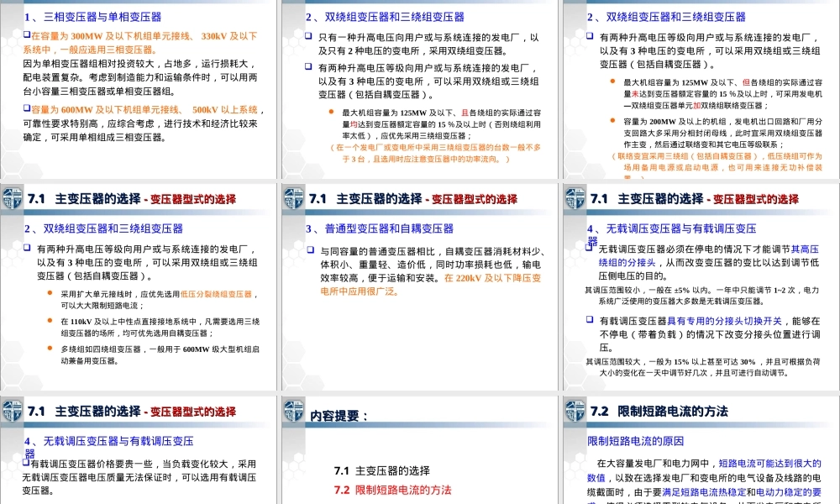
Task: Select heading 1、三相变压器与单相变压器
Action: (x=92, y=17)
